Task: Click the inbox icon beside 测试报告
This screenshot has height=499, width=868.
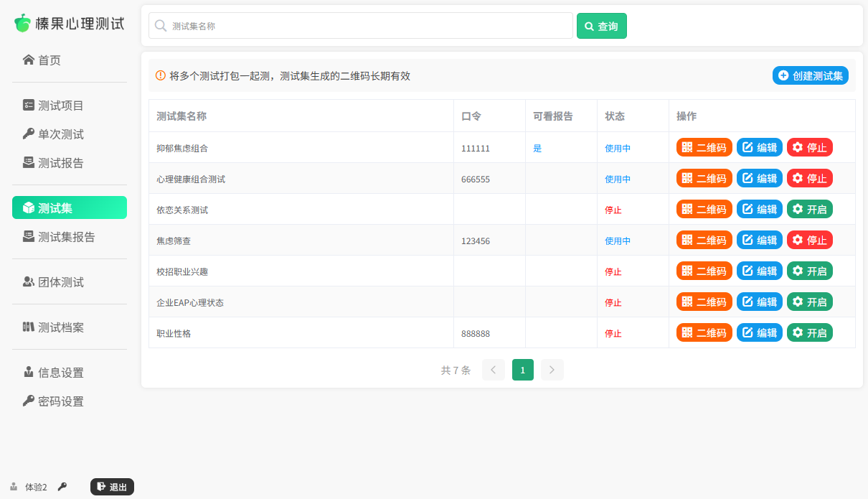Action: click(x=29, y=162)
